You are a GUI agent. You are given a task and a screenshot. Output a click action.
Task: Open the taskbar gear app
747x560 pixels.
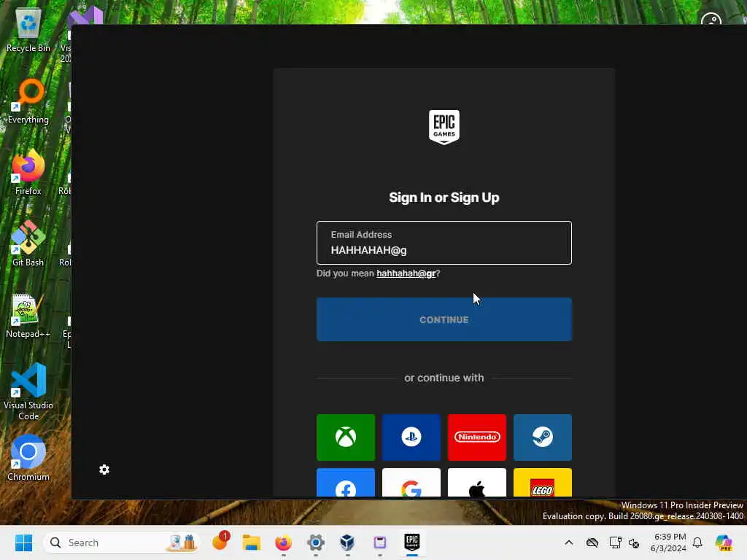click(x=315, y=542)
